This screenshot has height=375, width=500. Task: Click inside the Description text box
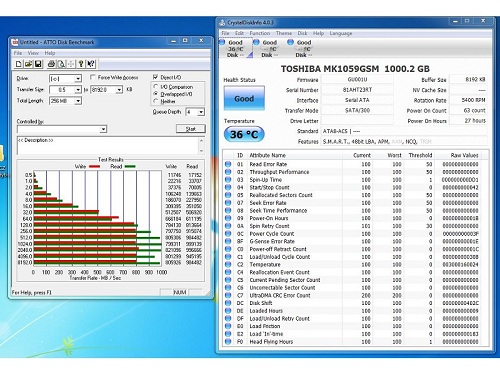108,146
